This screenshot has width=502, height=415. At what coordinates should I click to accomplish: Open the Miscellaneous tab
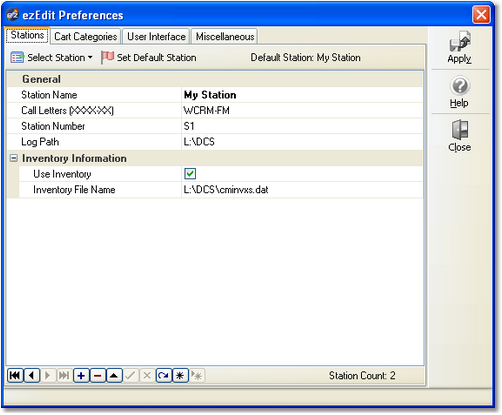point(225,36)
